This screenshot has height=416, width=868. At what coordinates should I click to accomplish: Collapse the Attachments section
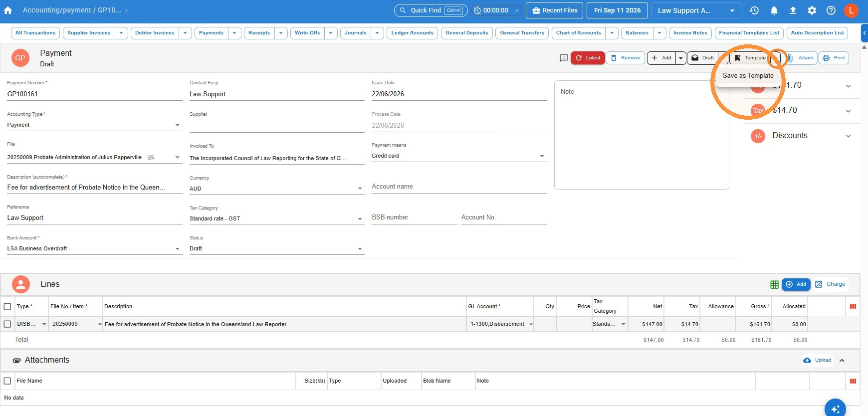point(842,361)
